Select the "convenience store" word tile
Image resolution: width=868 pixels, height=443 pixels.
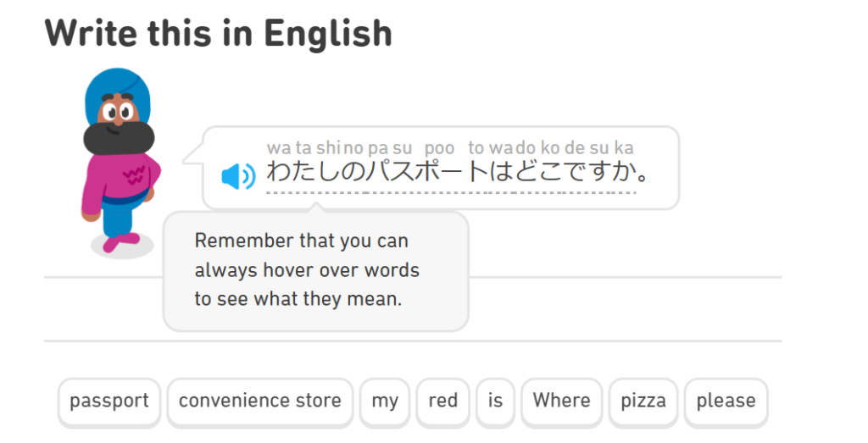pyautogui.click(x=259, y=401)
